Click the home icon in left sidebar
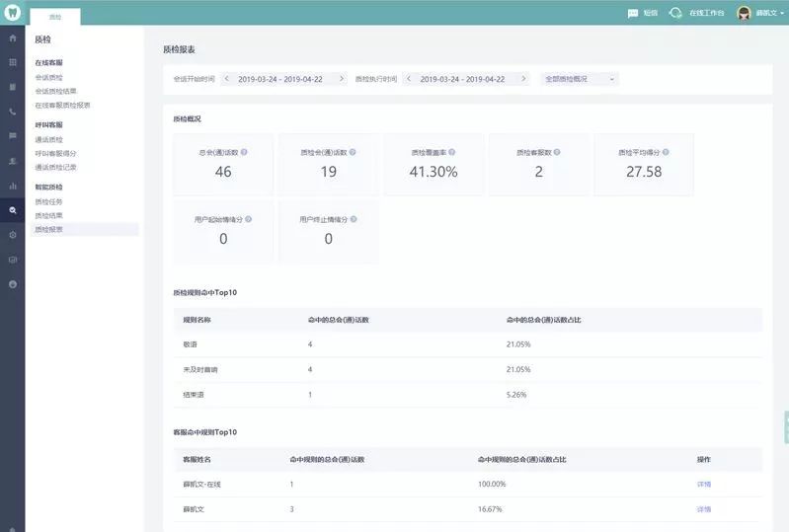 pos(12,38)
